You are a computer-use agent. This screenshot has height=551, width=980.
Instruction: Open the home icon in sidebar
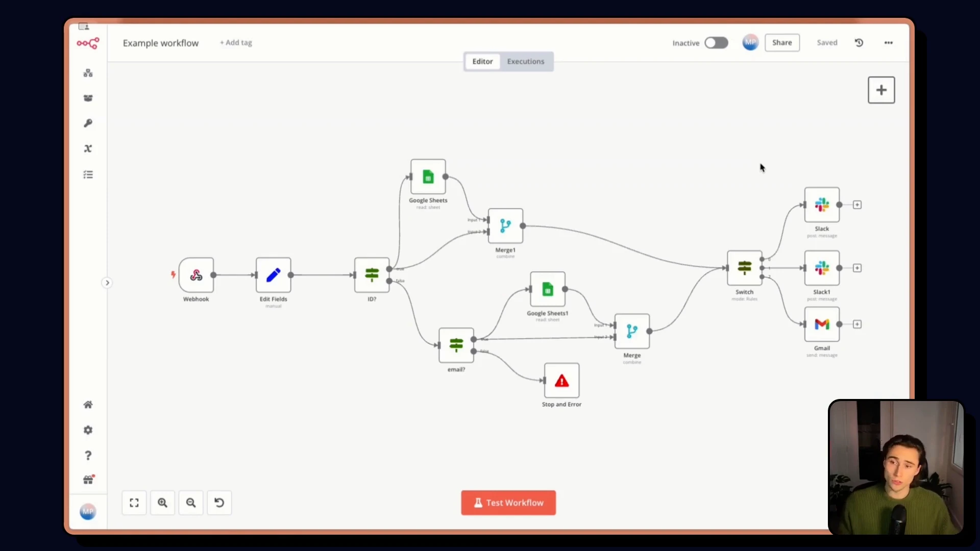pyautogui.click(x=88, y=405)
